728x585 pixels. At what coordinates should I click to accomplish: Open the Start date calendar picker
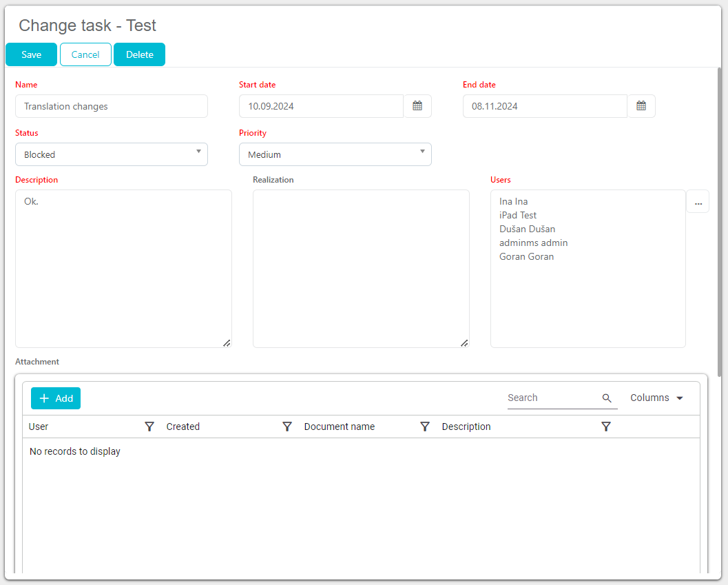tap(417, 106)
